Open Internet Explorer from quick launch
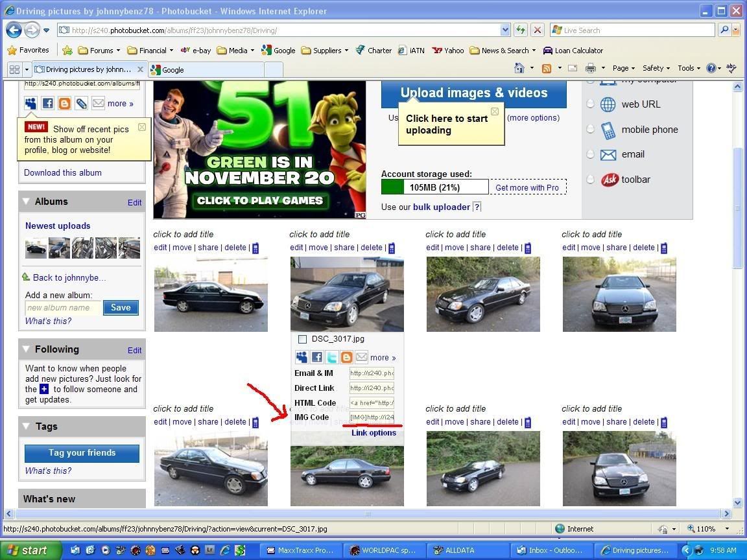The width and height of the screenshot is (747, 560). pos(225,550)
